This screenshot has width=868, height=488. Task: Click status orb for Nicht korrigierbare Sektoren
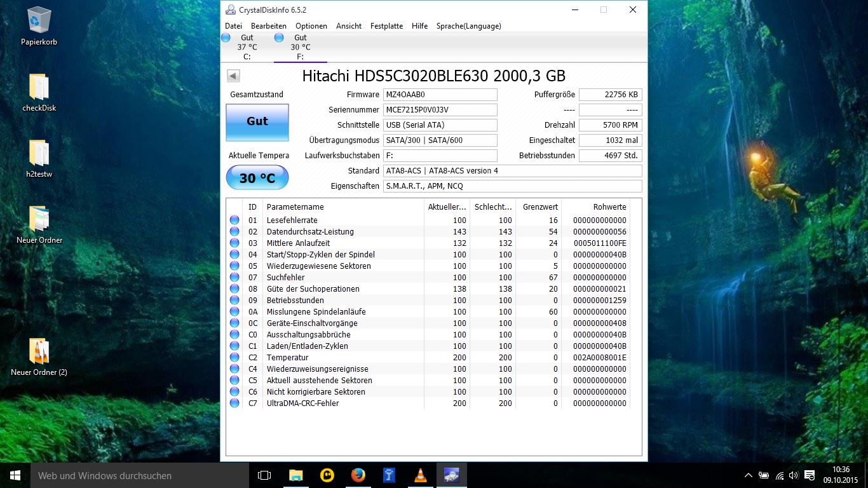tap(234, 392)
